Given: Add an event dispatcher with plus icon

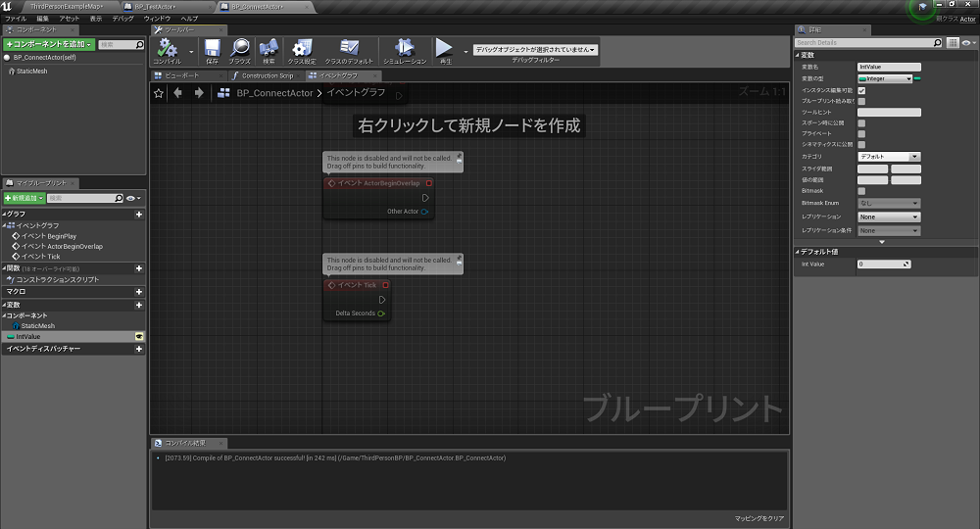Looking at the screenshot, I should (x=139, y=349).
